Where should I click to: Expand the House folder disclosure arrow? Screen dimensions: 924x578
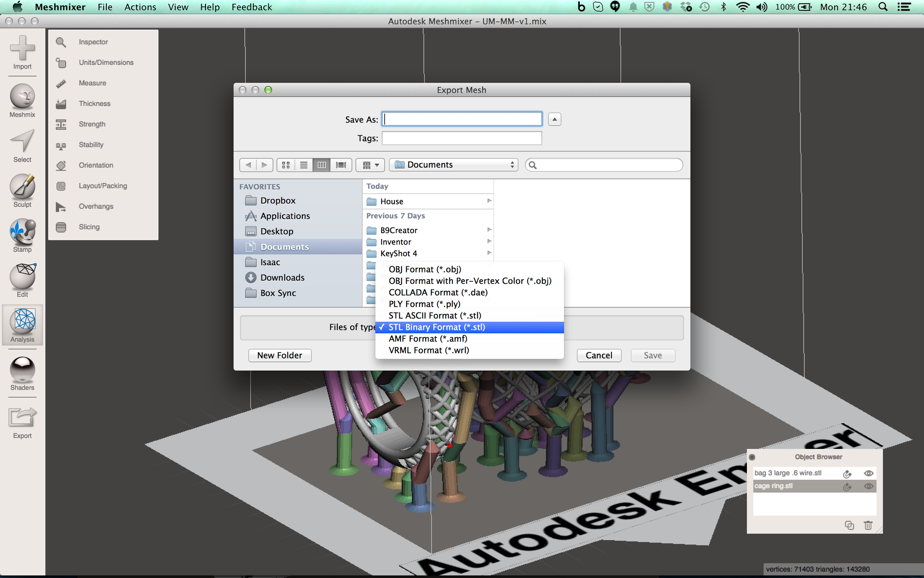pyautogui.click(x=489, y=201)
